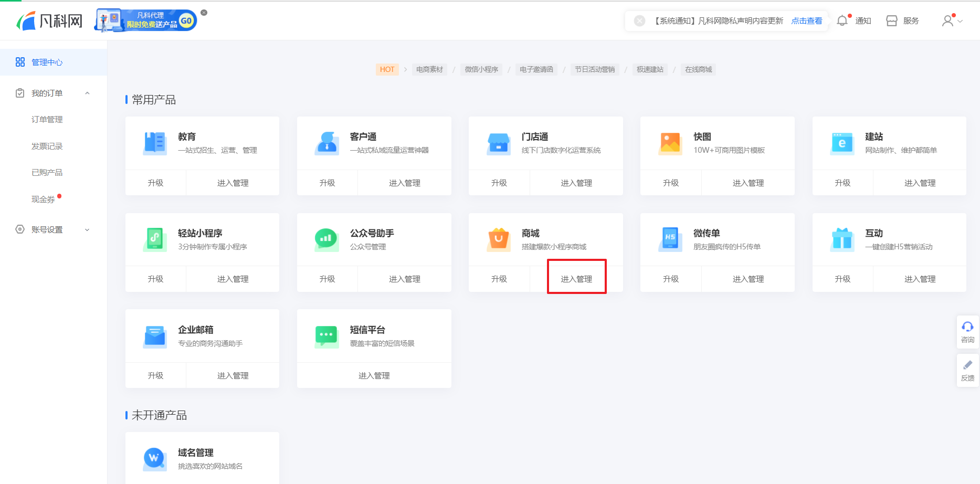Image resolution: width=980 pixels, height=484 pixels.
Task: Click the 互动 gift box icon
Action: (842, 239)
